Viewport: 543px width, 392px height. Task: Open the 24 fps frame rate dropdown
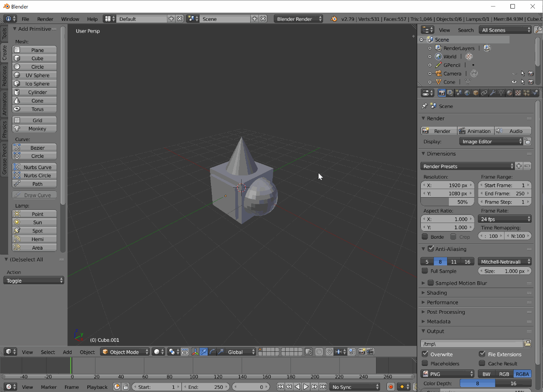pos(505,219)
